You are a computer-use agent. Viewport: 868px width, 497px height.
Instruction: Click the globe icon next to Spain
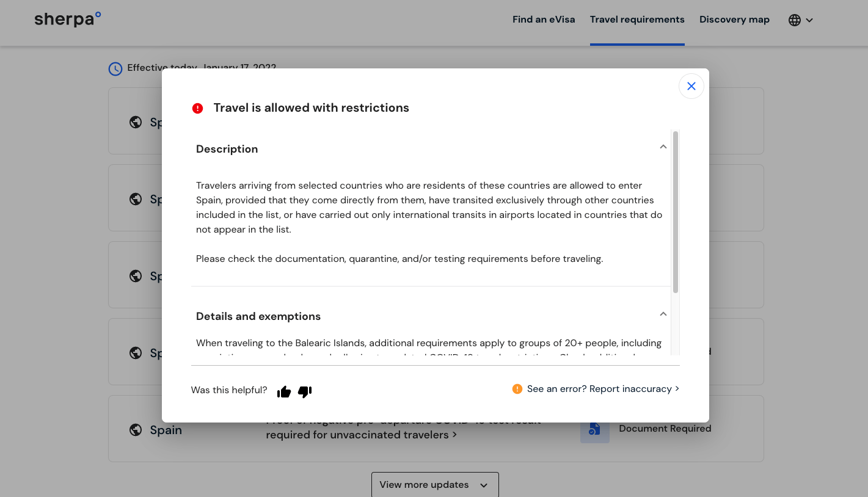(x=136, y=430)
